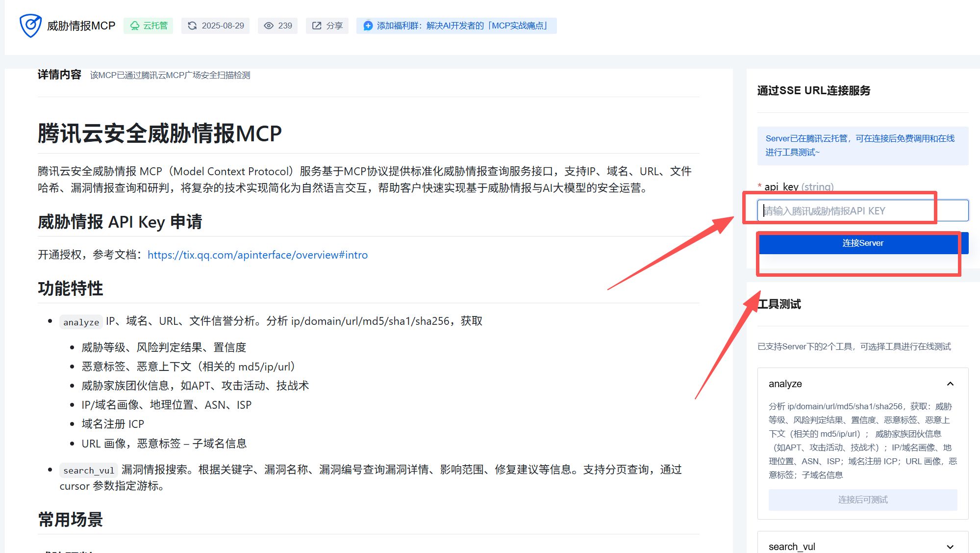Open the 分享 share button
This screenshot has width=980, height=553.
327,26
